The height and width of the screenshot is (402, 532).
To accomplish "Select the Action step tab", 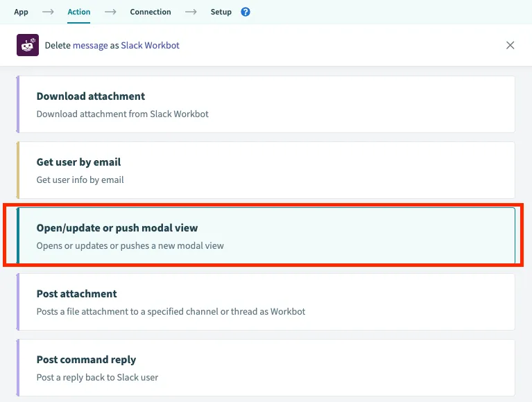I will [x=79, y=12].
